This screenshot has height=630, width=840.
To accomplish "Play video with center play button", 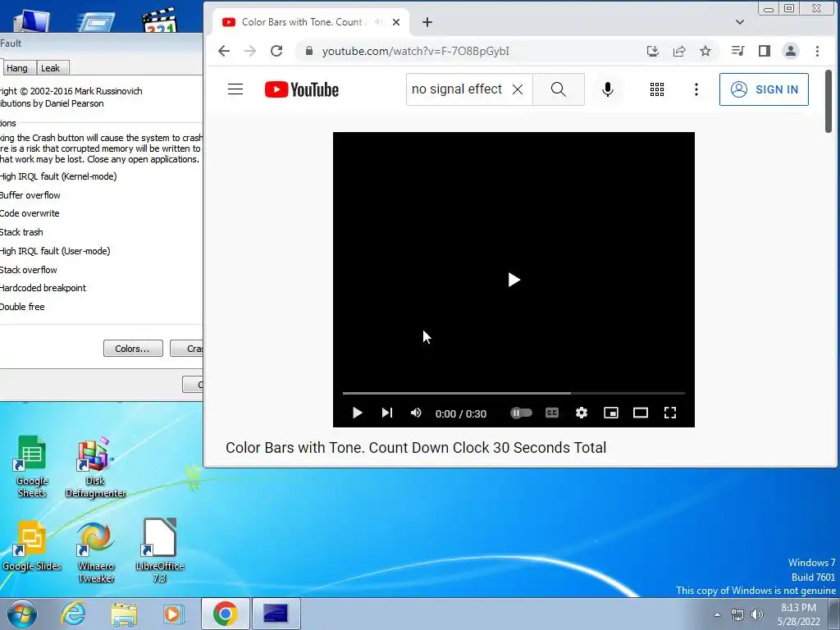I will (514, 280).
